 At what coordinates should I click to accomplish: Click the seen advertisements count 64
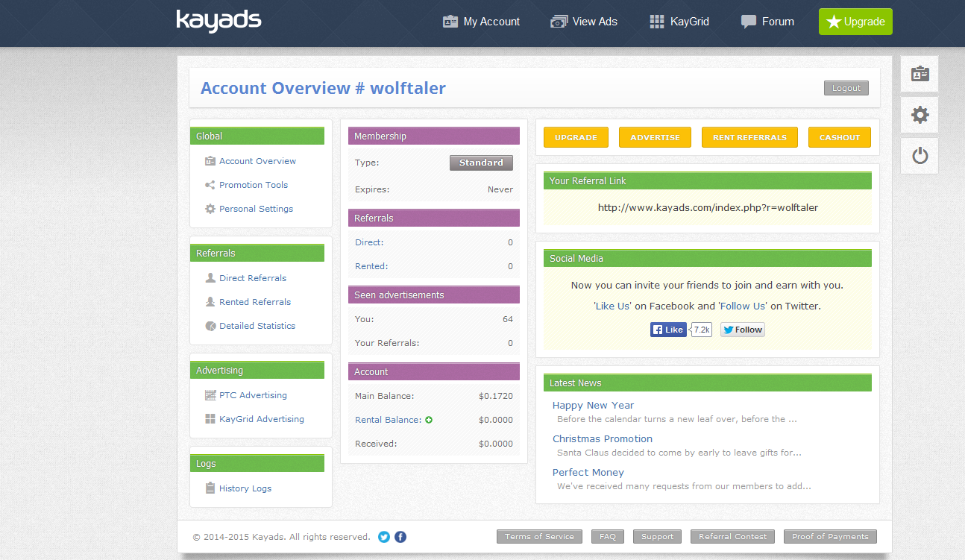pyautogui.click(x=508, y=319)
